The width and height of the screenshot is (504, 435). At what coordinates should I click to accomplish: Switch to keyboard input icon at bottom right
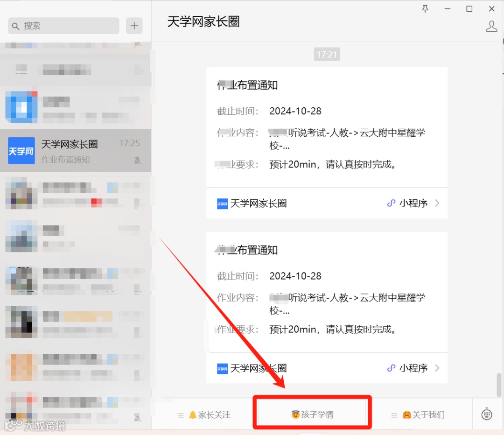(487, 414)
